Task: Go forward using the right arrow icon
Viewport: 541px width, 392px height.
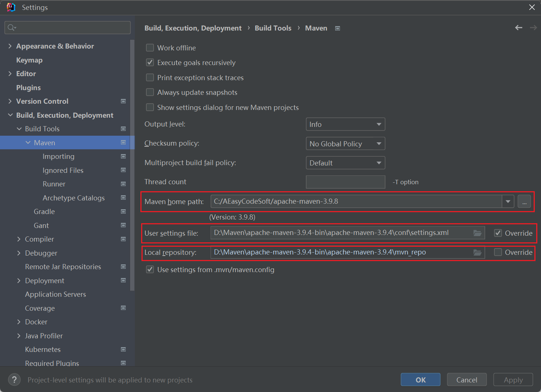Action: [533, 28]
